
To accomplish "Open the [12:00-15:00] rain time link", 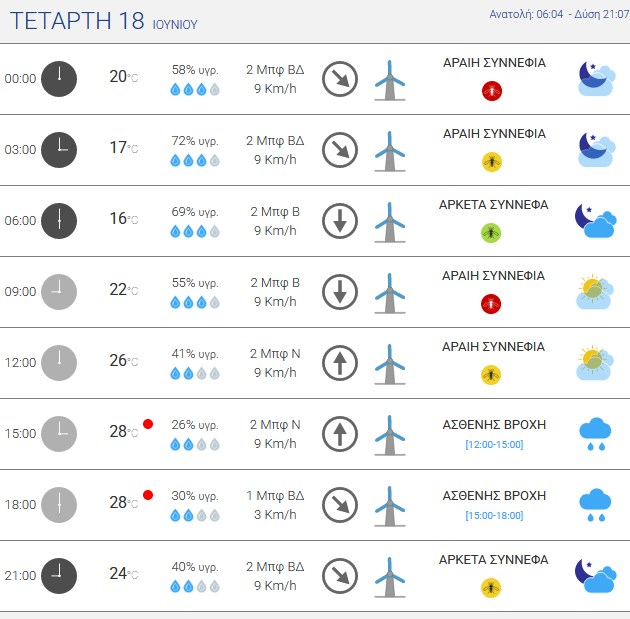I will click(x=494, y=445).
